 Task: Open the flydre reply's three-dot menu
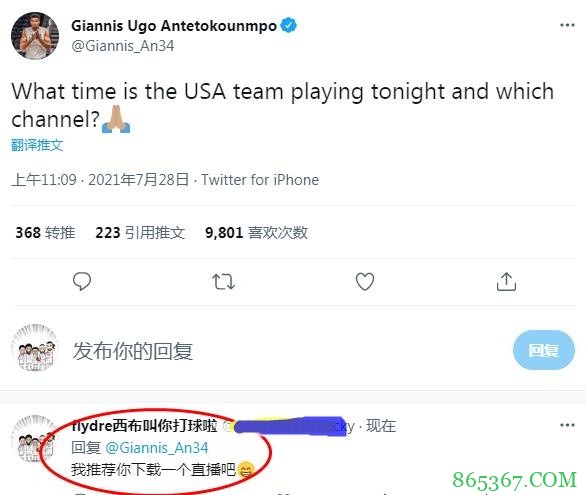tap(567, 425)
